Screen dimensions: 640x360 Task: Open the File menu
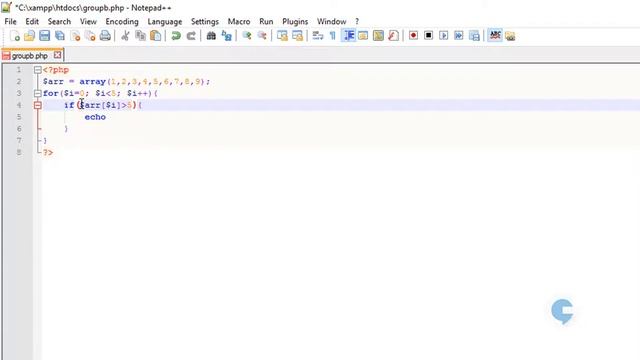click(x=11, y=22)
